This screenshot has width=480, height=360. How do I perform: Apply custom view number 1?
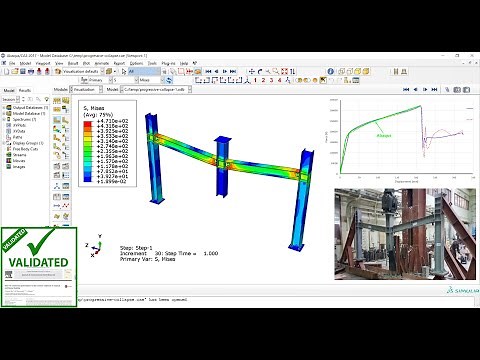coord(255,80)
